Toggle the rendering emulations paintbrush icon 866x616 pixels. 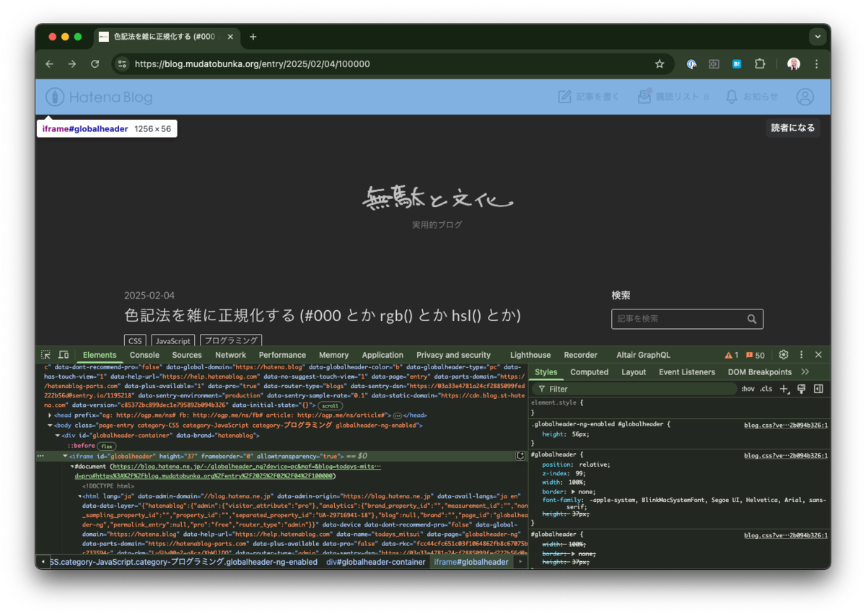tap(802, 389)
